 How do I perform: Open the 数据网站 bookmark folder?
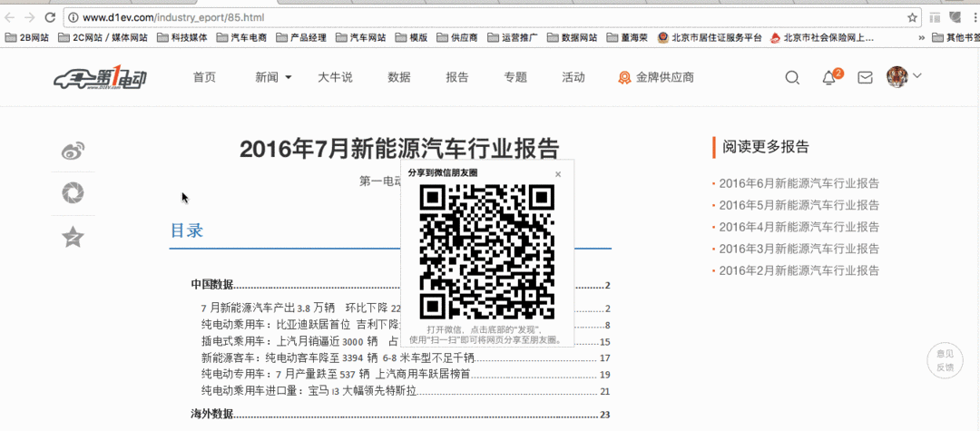pyautogui.click(x=572, y=37)
